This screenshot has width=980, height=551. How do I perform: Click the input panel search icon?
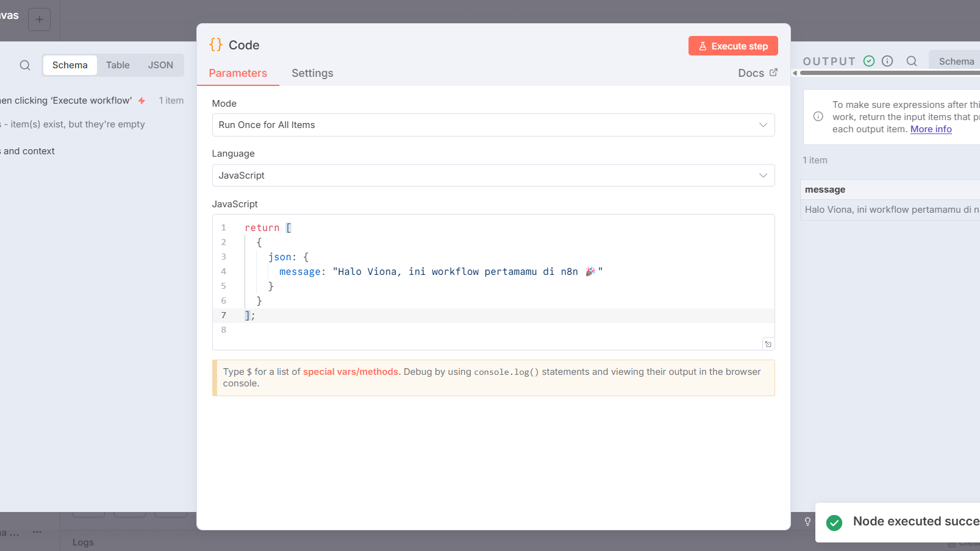(x=25, y=65)
